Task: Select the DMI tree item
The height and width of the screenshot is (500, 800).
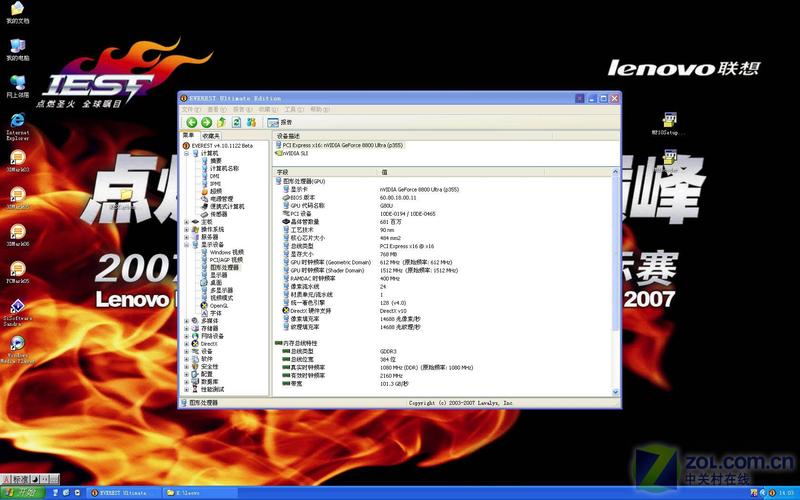Action: point(214,176)
